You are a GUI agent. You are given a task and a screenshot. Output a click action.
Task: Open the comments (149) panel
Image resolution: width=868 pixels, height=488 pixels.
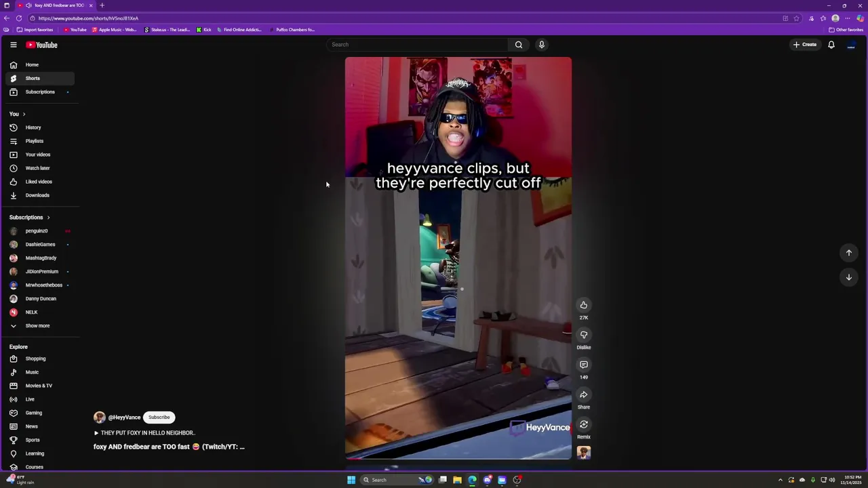coord(584,365)
